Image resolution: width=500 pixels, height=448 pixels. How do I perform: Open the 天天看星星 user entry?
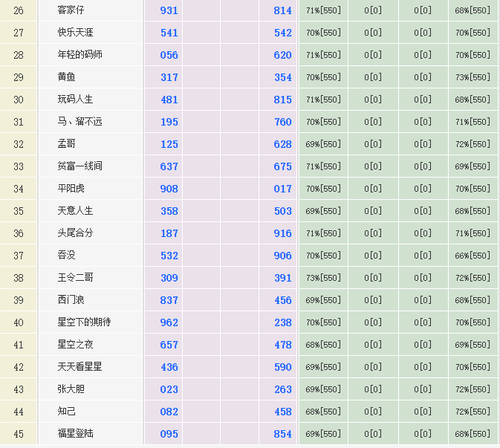tap(79, 367)
